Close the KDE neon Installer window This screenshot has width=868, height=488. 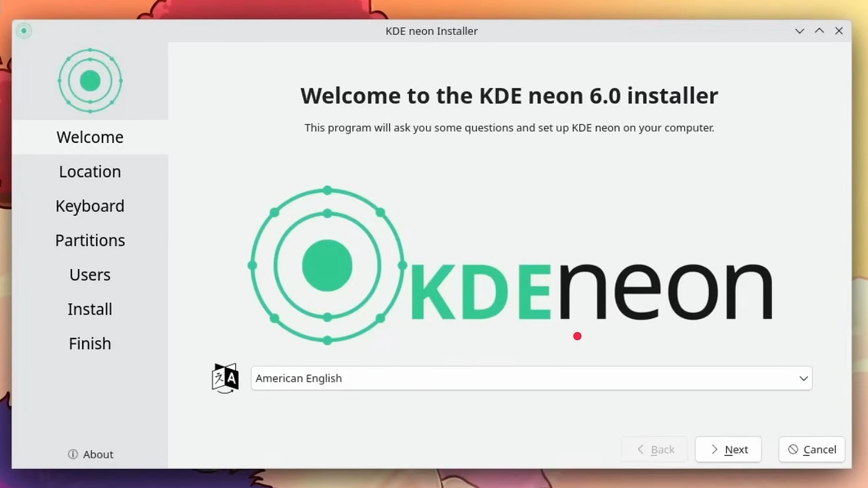point(839,31)
